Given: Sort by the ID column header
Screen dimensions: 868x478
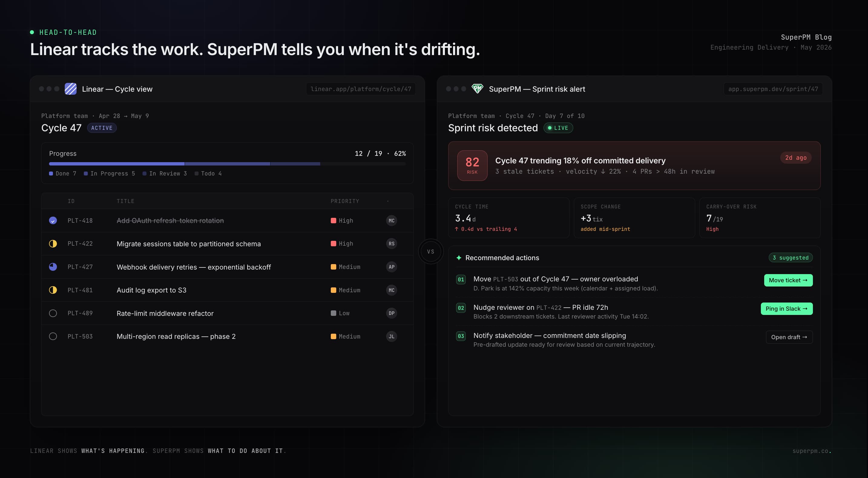Looking at the screenshot, I should coord(71,201).
